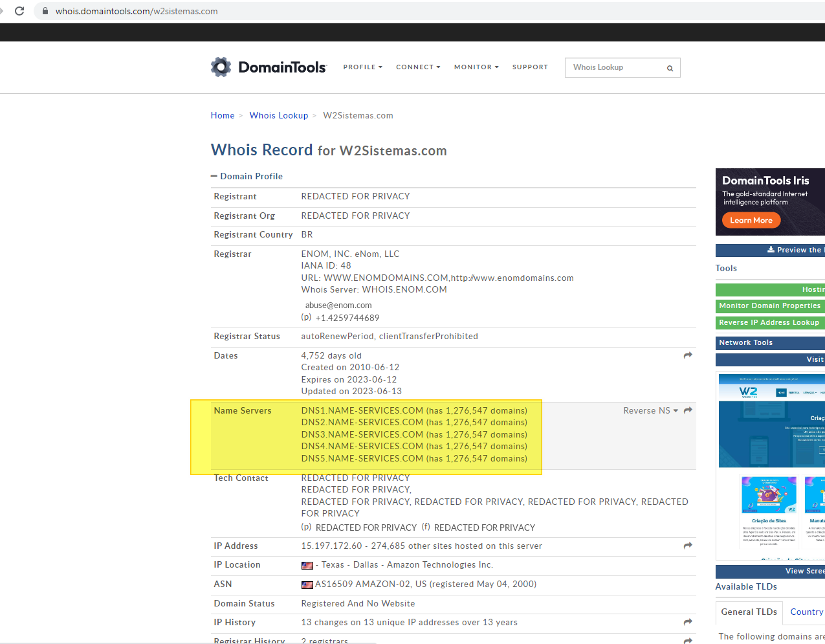Screen dimensions: 825x644
Task: Click the registrar phone number +1.4259744689
Action: pyautogui.click(x=347, y=318)
